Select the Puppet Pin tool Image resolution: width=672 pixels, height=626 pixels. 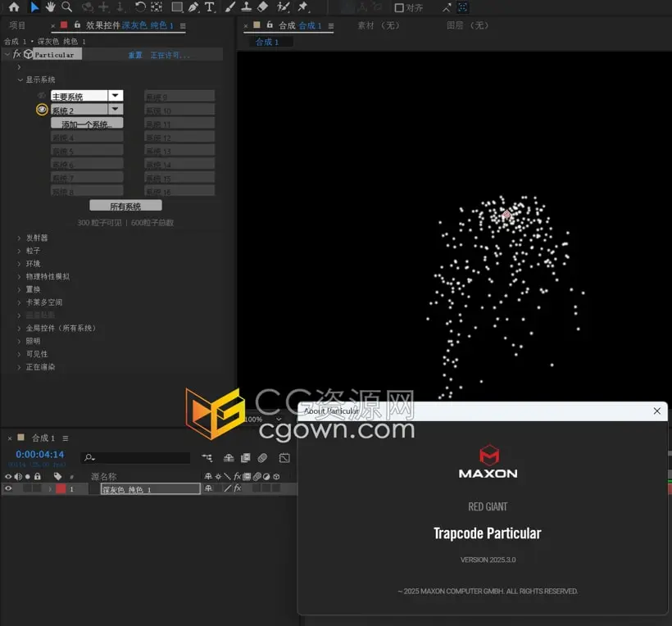point(303,7)
